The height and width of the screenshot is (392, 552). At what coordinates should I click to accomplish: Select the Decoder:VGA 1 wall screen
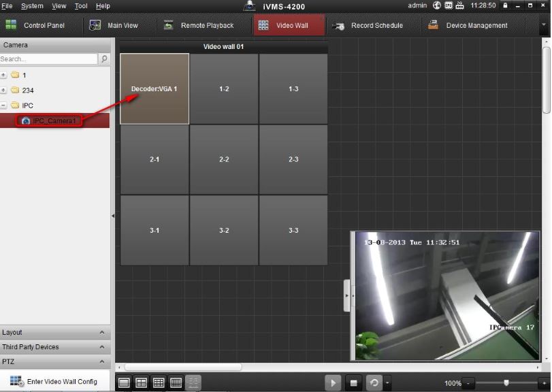pos(155,88)
